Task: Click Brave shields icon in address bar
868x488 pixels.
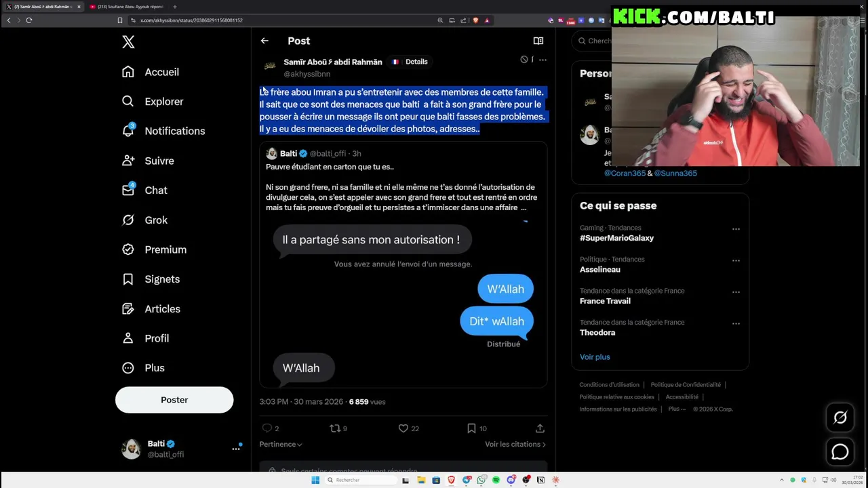Action: pos(475,20)
